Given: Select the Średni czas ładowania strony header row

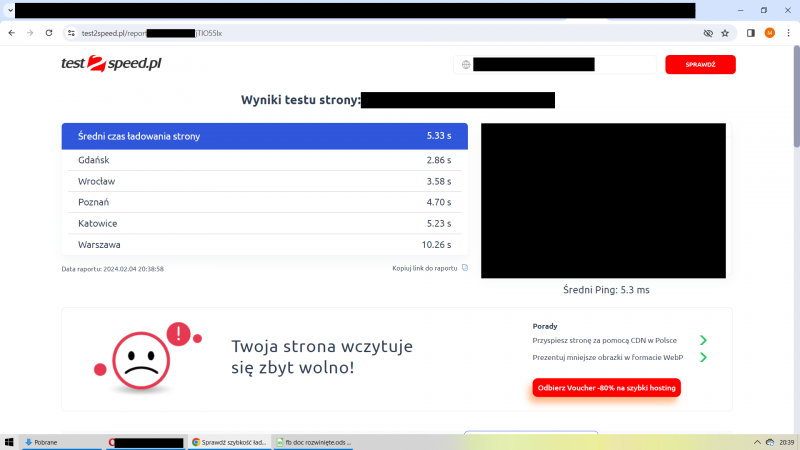Looking at the screenshot, I should [265, 136].
